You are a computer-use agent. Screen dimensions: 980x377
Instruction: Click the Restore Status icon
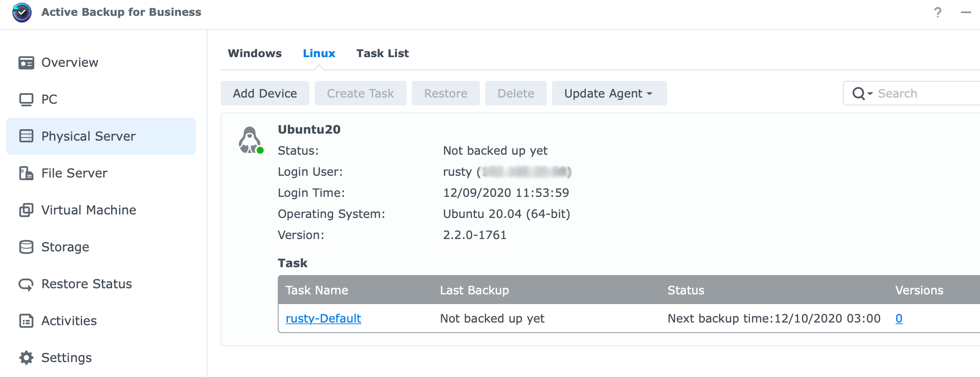pyautogui.click(x=26, y=284)
